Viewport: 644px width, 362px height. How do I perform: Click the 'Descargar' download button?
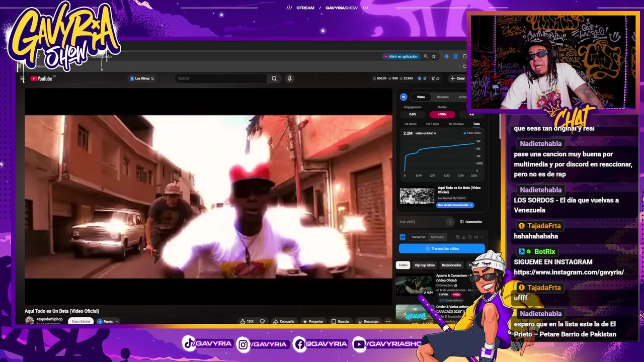(x=368, y=321)
